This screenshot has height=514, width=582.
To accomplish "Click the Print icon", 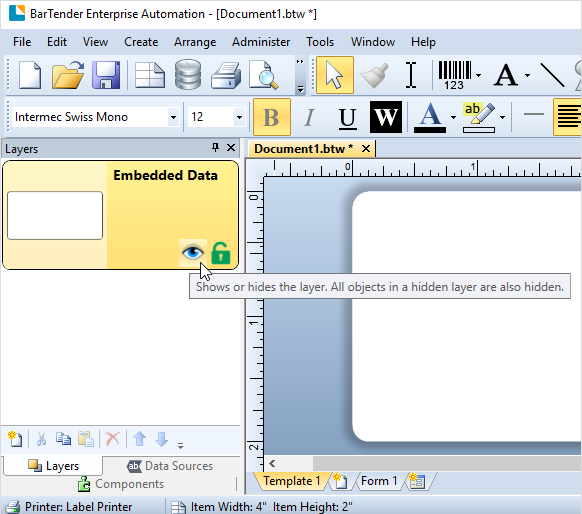I will [x=226, y=75].
